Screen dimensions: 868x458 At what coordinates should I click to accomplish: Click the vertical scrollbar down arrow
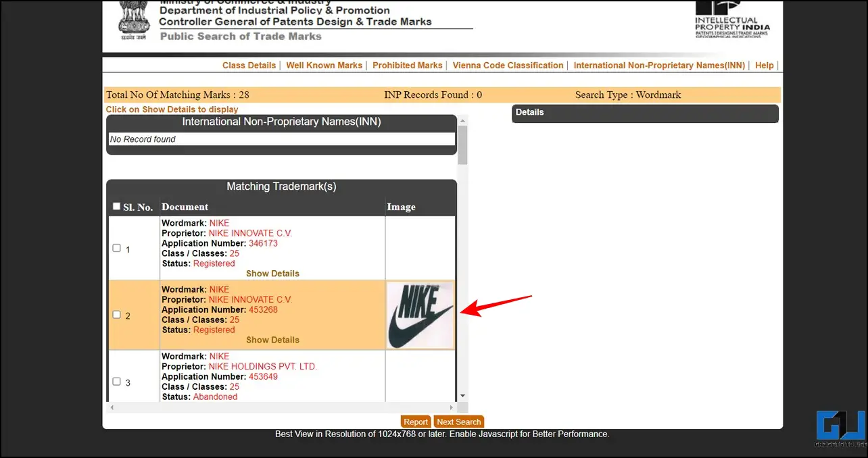click(462, 396)
